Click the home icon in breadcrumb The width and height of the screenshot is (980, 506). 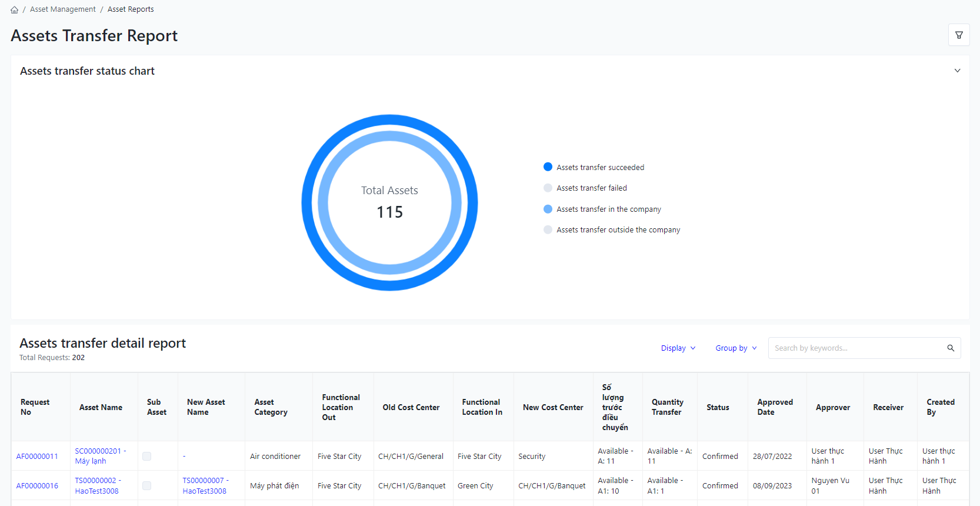tap(14, 9)
